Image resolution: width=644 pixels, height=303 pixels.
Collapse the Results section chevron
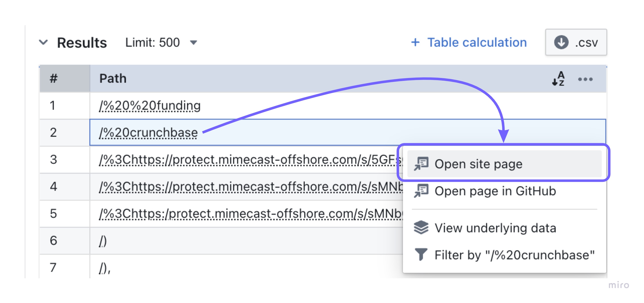pos(43,42)
